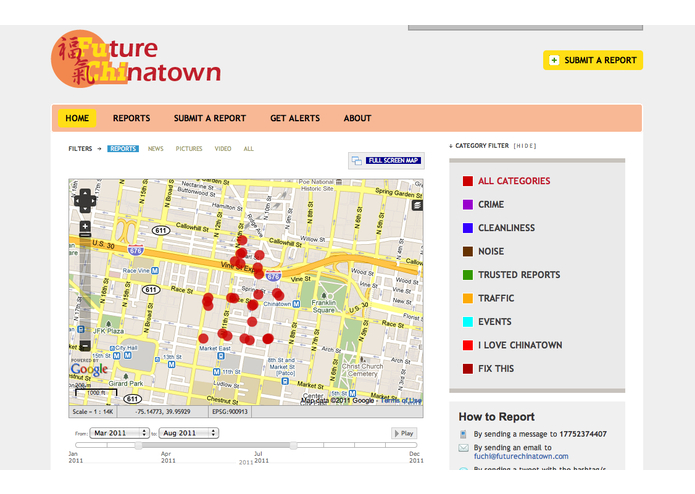This screenshot has width=695, height=494.
Task: Select the All media filter
Action: pos(249,149)
